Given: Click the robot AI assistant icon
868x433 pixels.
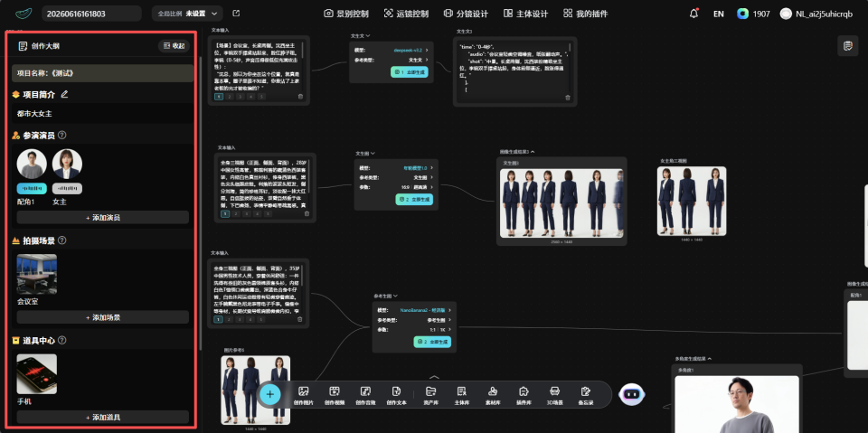Looking at the screenshot, I should point(632,394).
